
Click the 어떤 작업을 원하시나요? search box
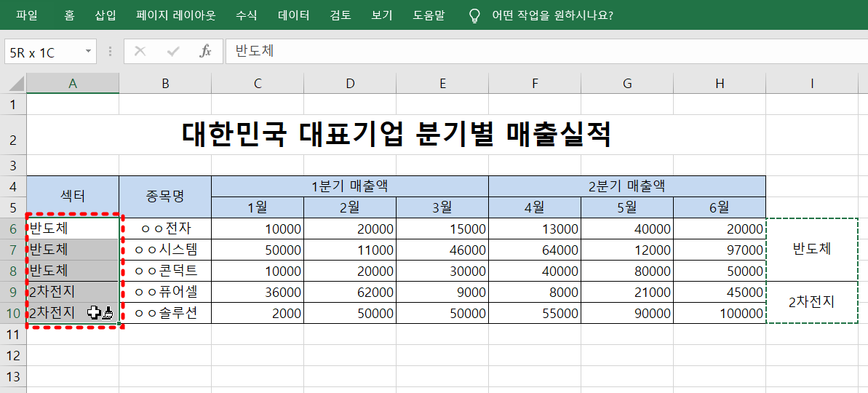coord(552,15)
